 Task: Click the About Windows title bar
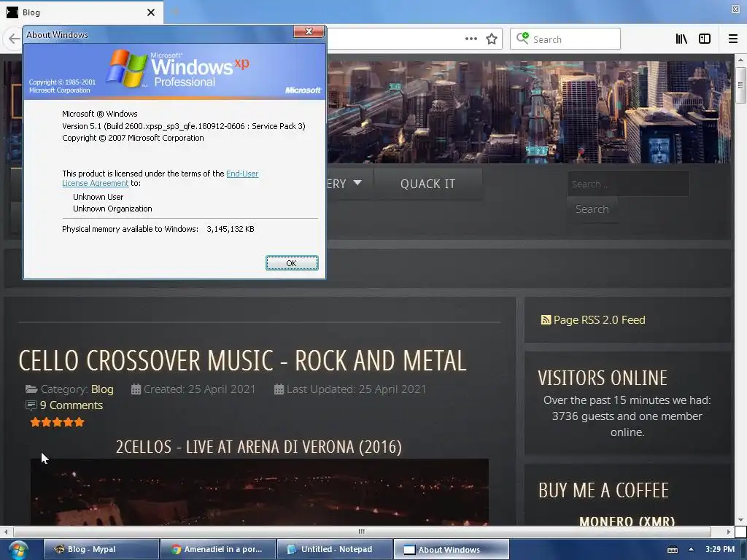tap(158, 34)
